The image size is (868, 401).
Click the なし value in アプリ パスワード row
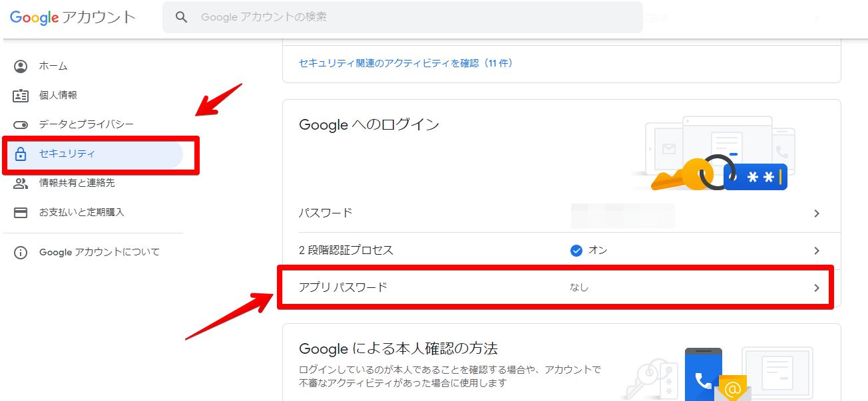click(579, 288)
